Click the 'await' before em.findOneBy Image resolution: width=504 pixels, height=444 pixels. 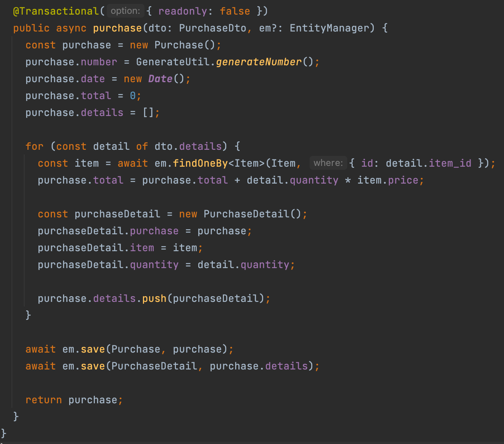coord(133,163)
